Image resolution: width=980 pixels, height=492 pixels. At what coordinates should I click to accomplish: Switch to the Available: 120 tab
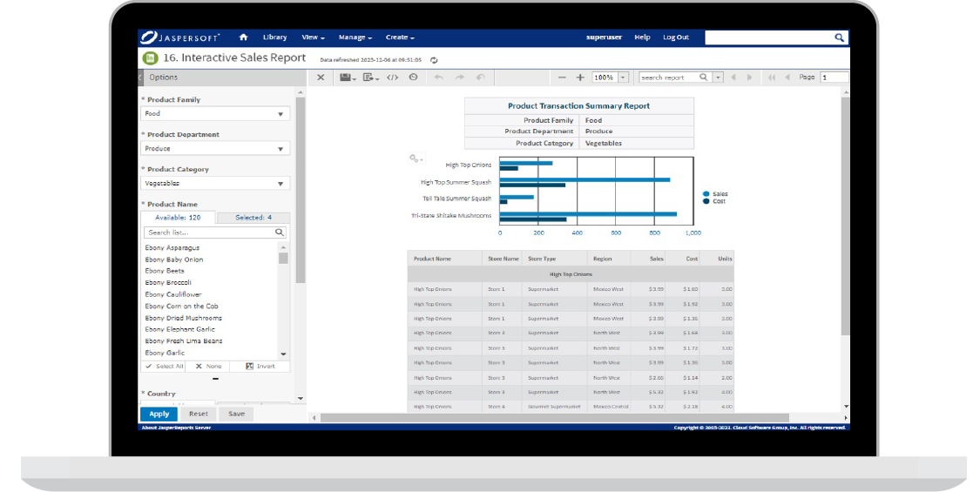coord(178,218)
